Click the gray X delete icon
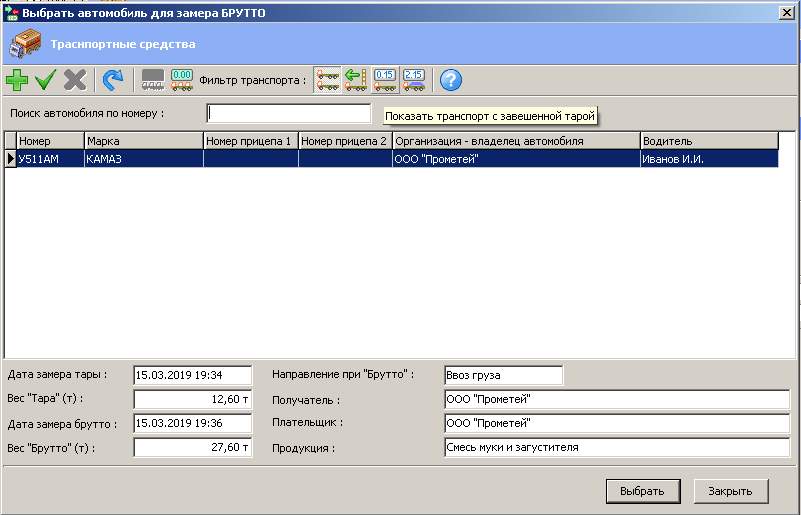Screen dimensions: 801x515 pyautogui.click(x=75, y=80)
